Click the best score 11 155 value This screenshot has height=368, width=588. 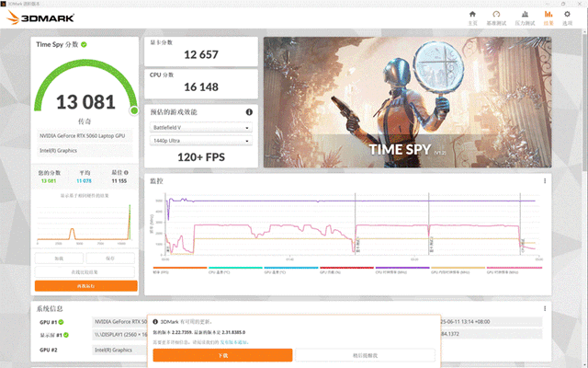tap(119, 181)
